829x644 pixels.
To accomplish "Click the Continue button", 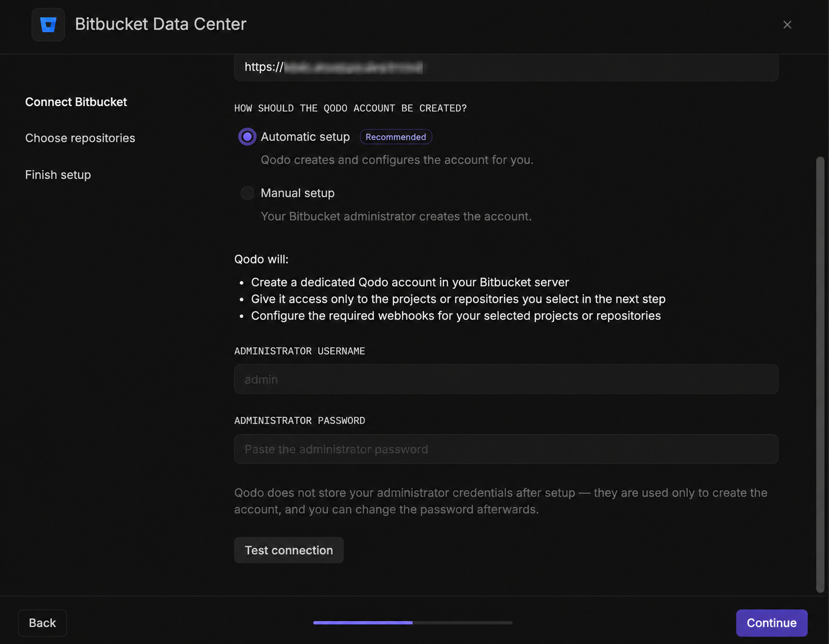I will click(x=771, y=623).
